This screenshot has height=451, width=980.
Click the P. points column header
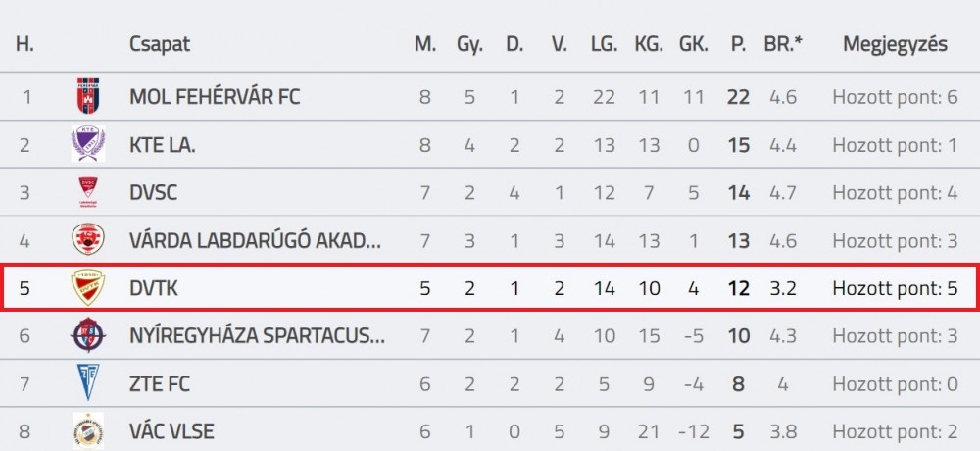click(x=739, y=44)
